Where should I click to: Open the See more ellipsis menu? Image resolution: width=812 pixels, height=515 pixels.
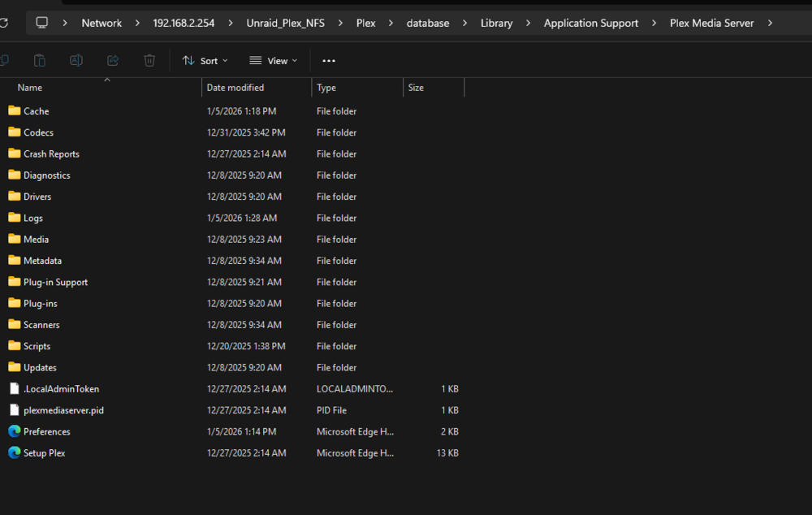[x=329, y=61]
